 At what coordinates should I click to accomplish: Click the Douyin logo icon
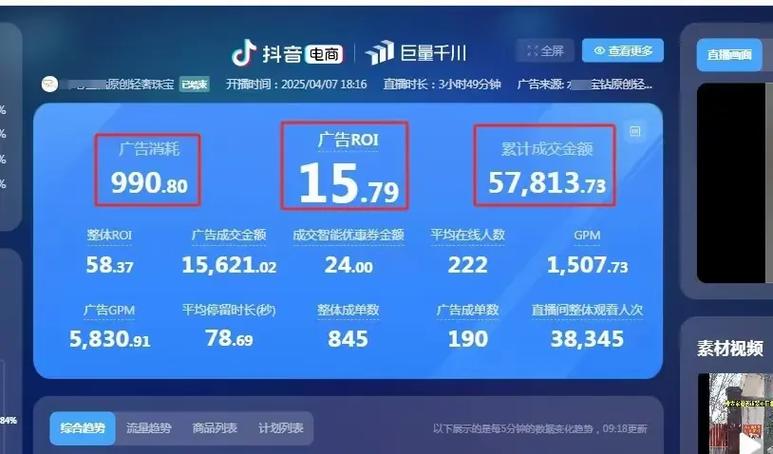243,52
